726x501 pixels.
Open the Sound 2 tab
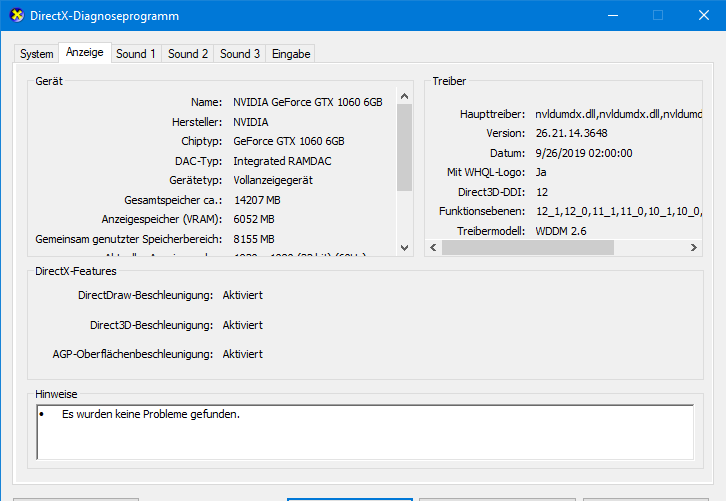[x=188, y=54]
